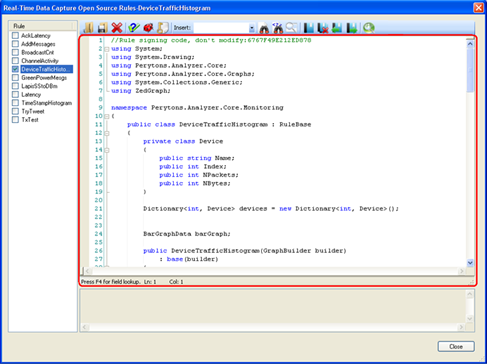Toggle ChannelActivity rule checkbox
Viewport: 487px width, 364px height.
pos(15,60)
